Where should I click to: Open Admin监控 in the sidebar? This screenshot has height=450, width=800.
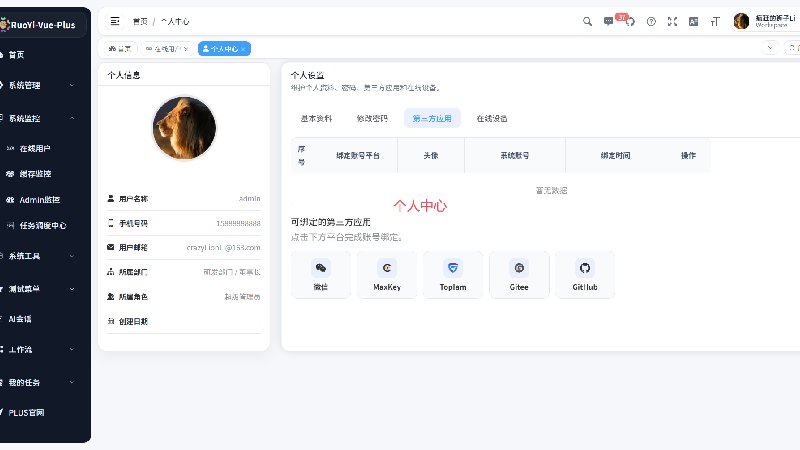41,199
